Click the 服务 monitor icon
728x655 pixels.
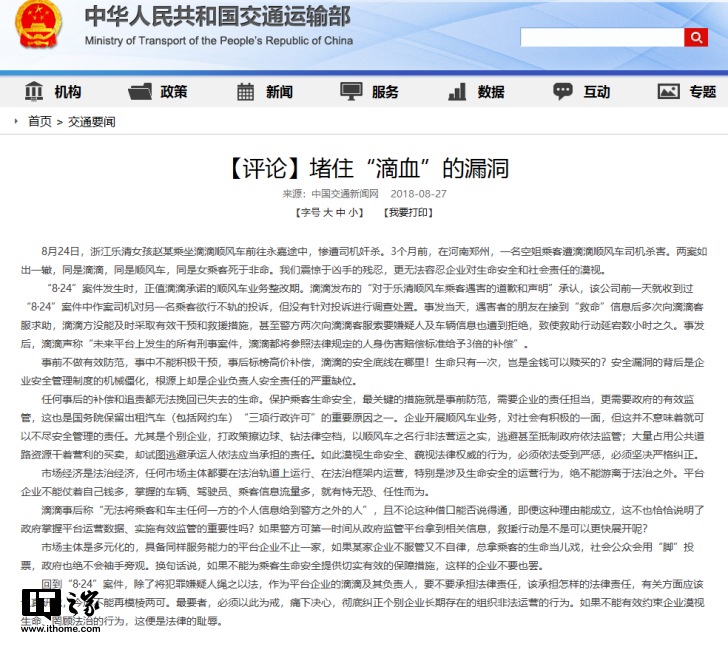[351, 92]
